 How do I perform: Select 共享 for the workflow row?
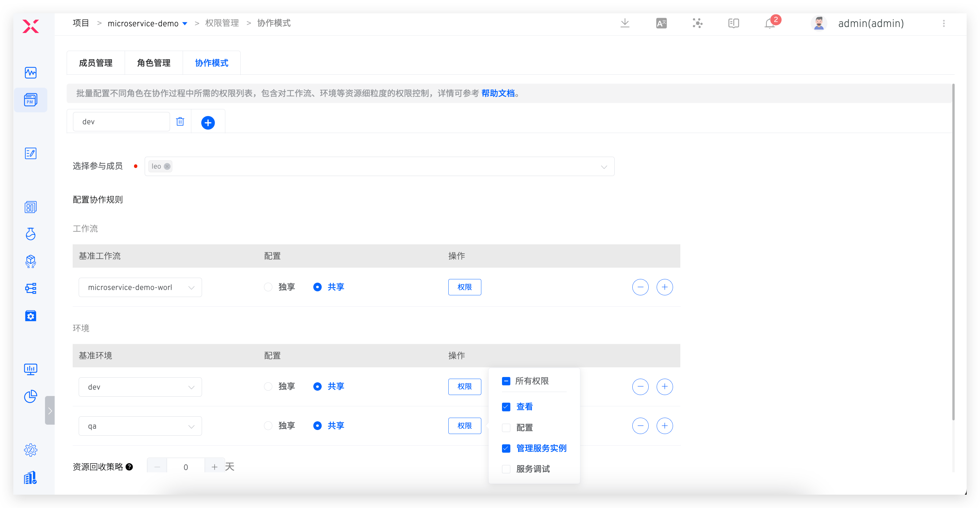tap(317, 287)
